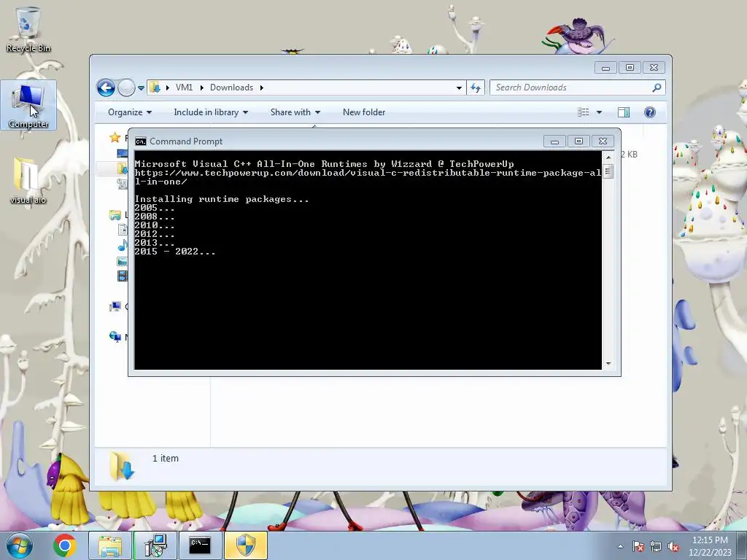Launch Google Chrome from the taskbar
This screenshot has height=560, width=747.
point(64,545)
